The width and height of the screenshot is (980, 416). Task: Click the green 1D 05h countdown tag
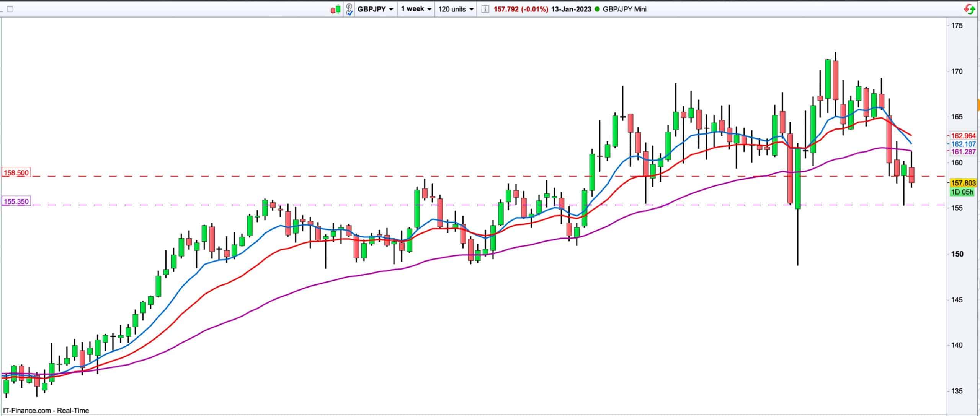[x=963, y=192]
